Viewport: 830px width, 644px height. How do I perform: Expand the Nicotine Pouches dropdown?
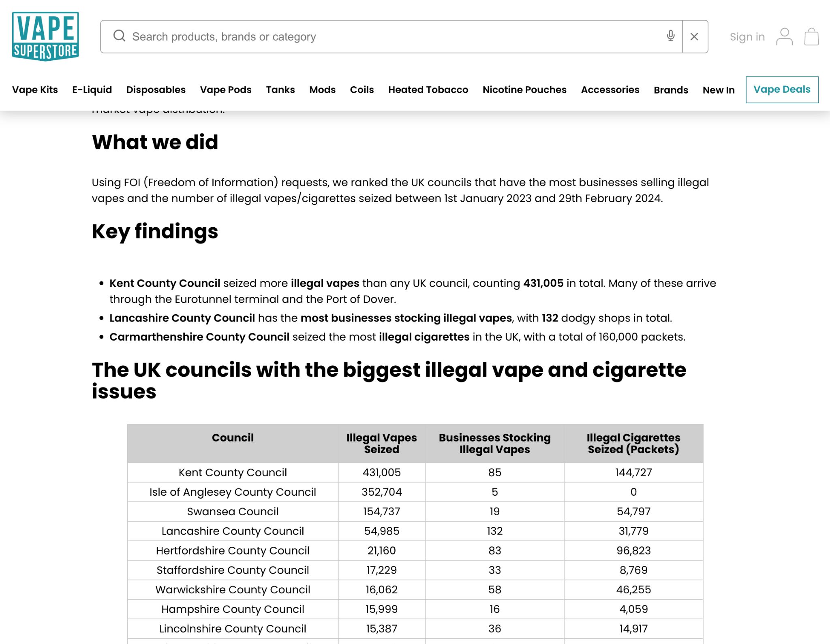point(525,90)
